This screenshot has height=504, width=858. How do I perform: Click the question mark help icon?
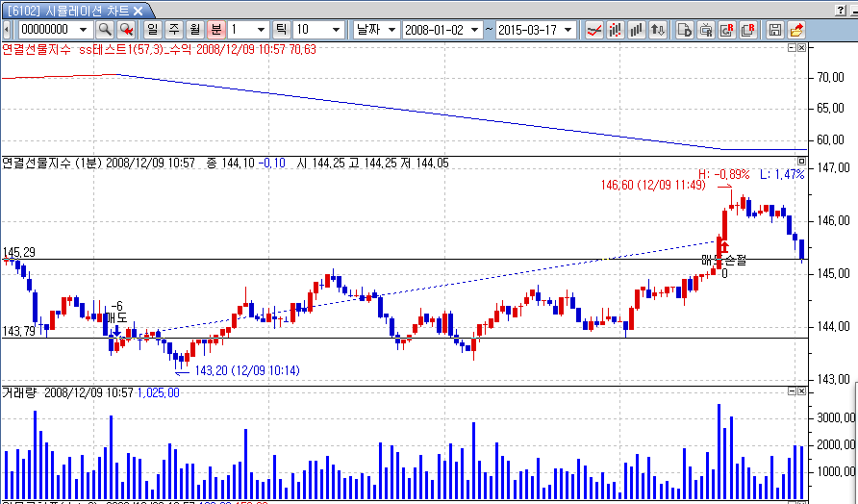(841, 10)
